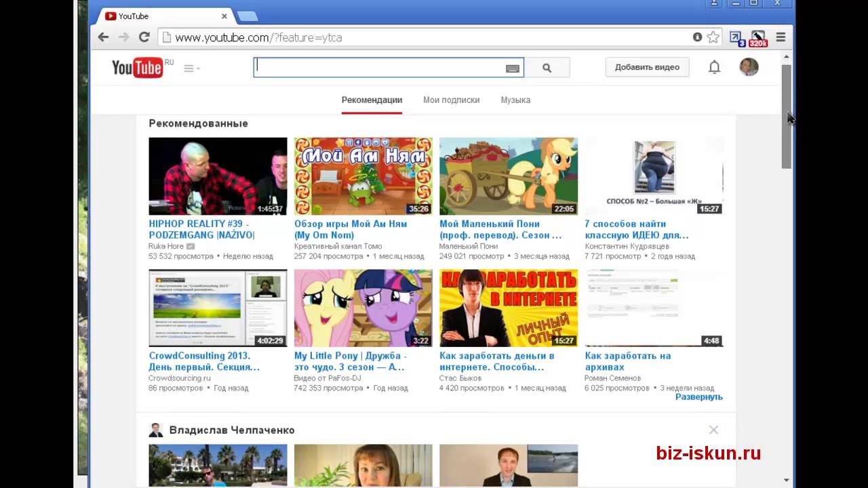Dismiss the Владислав Челпаченко section

point(713,430)
